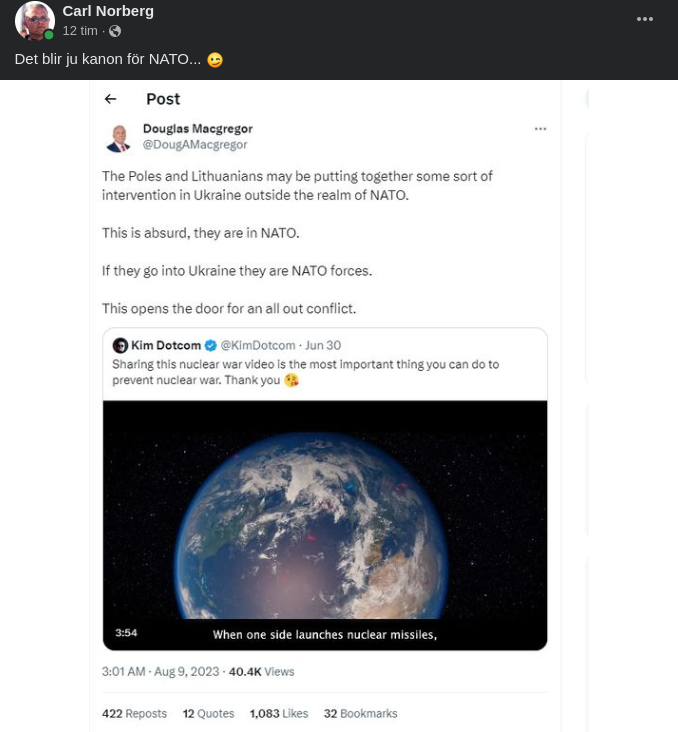The height and width of the screenshot is (732, 678).
Task: Open Douglas Macgregor's avatar
Action: (x=119, y=138)
